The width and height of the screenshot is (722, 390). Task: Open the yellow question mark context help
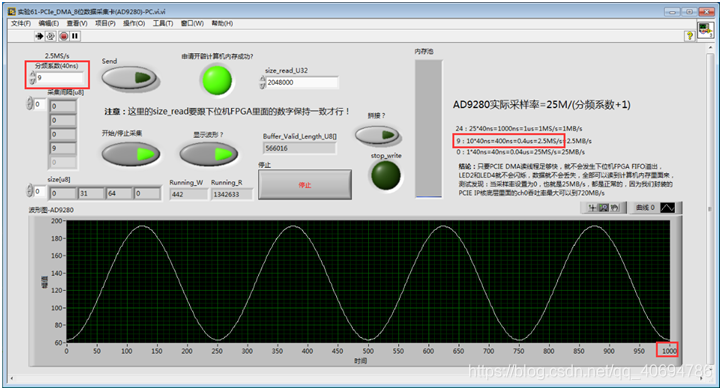pos(689,35)
